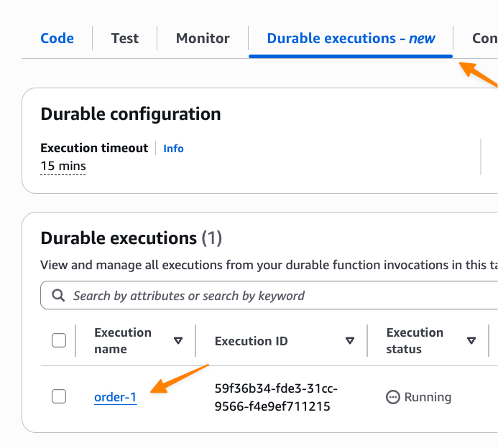
Task: Click the 15 mins timeout value
Action: click(x=63, y=167)
